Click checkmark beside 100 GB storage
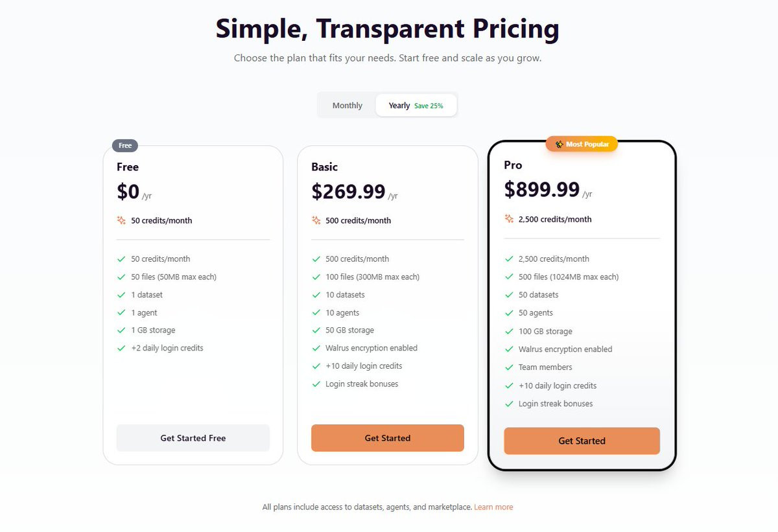Image resolution: width=778 pixels, height=532 pixels. coord(509,331)
